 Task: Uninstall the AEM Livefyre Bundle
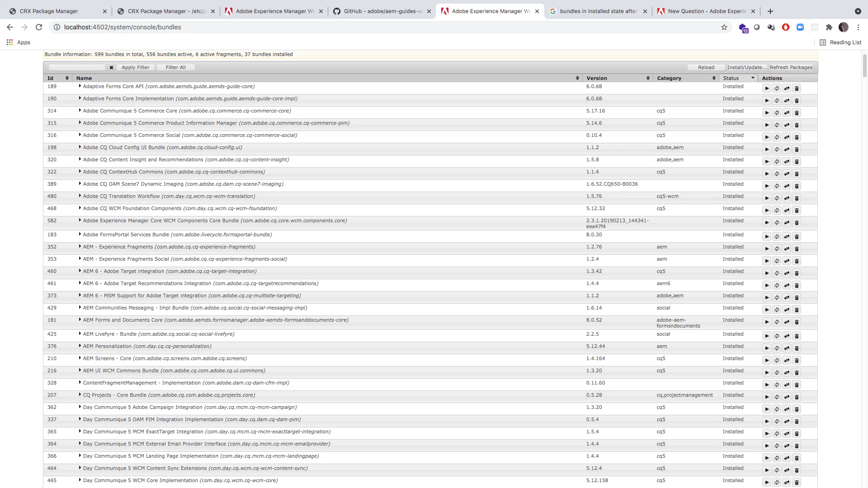point(797,336)
